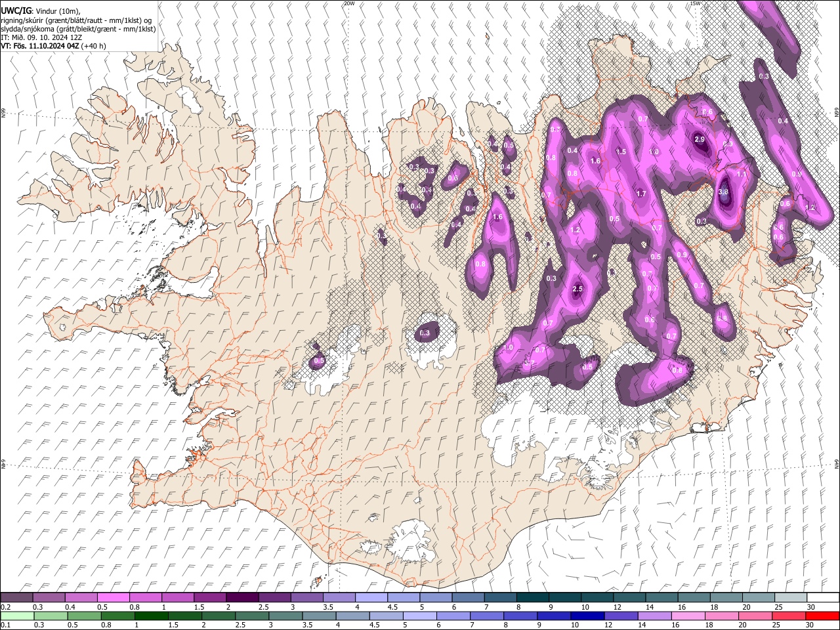Click the 2.9 snowfall value on the map

(700, 139)
